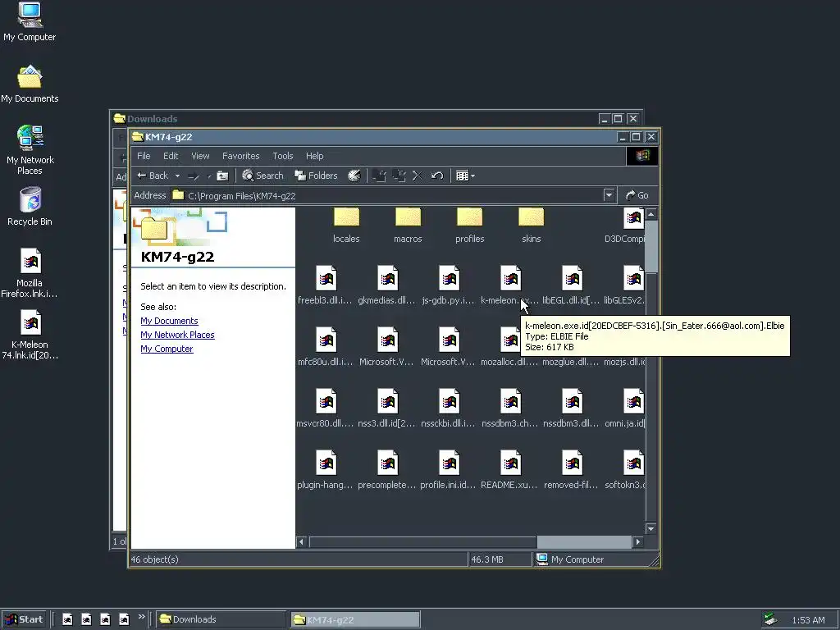Open My Network Places link in side pane
This screenshot has width=840, height=630.
coord(177,335)
